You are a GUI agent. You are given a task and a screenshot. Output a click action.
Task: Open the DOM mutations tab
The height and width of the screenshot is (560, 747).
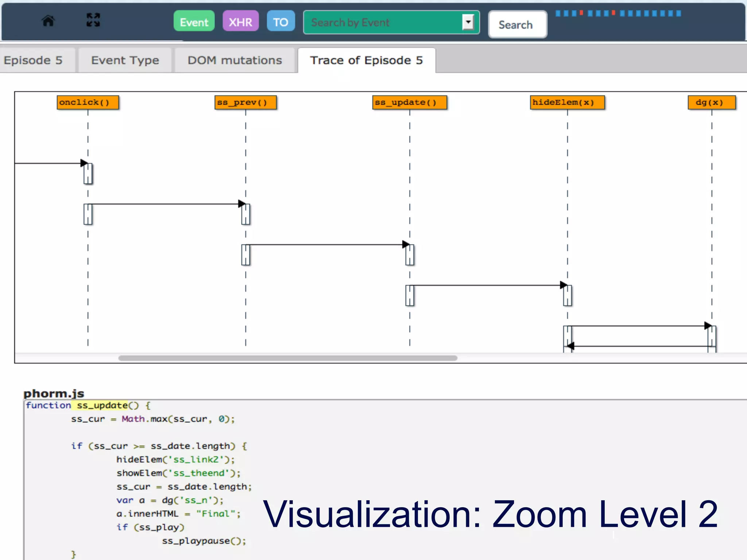[x=235, y=60]
